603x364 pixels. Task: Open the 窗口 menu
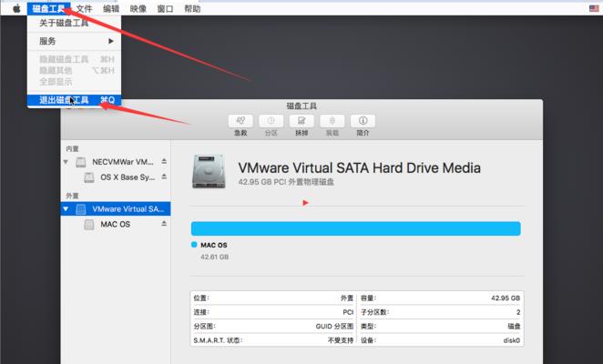[165, 8]
